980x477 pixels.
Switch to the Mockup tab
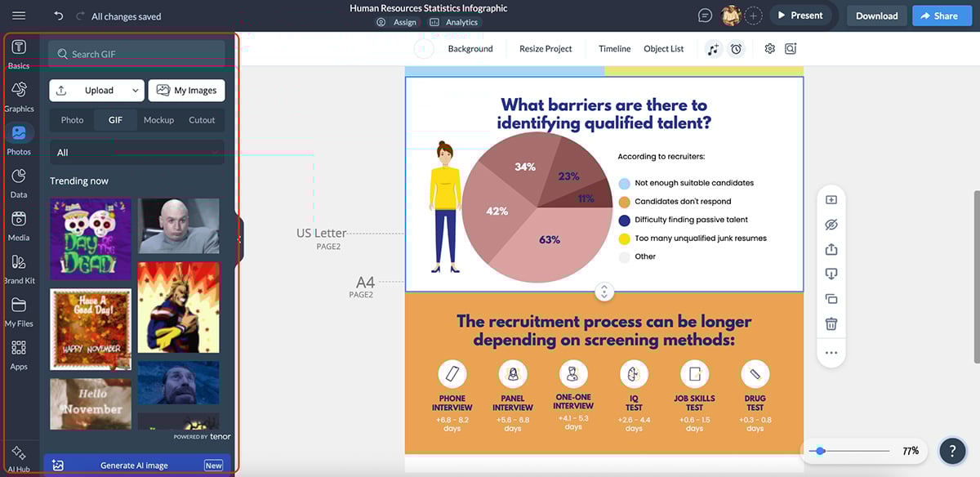pos(158,120)
